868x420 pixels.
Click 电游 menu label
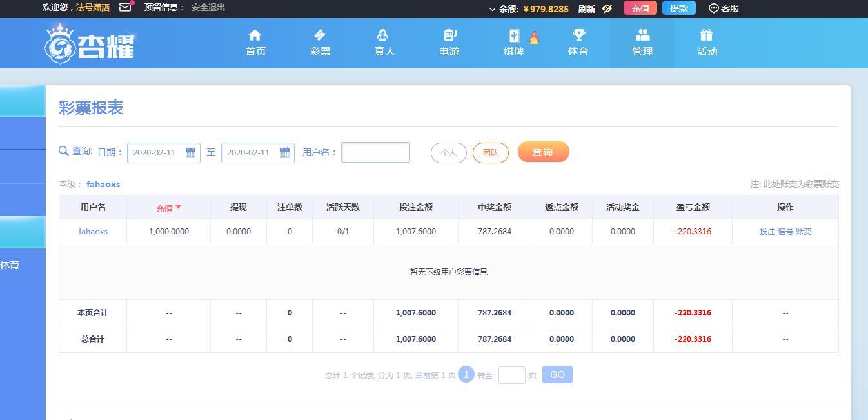pos(449,52)
